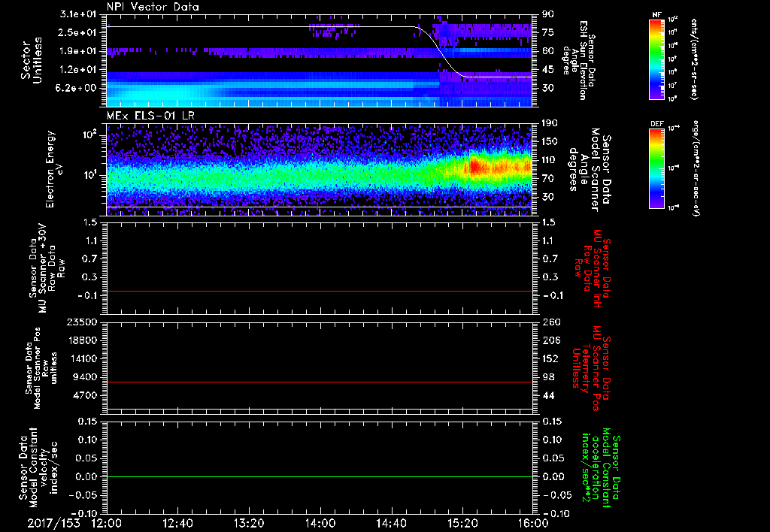Click the green constant velocity line

[320, 476]
